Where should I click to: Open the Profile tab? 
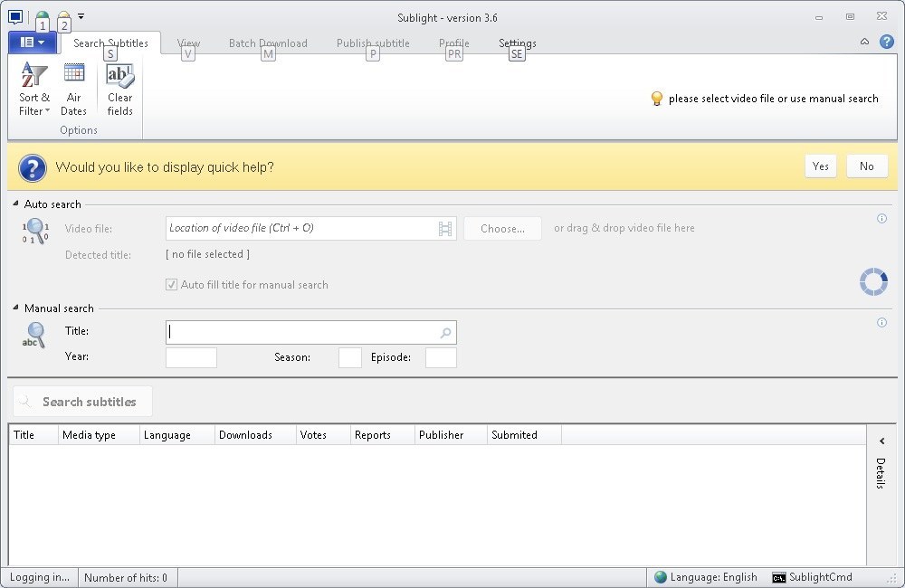[453, 43]
